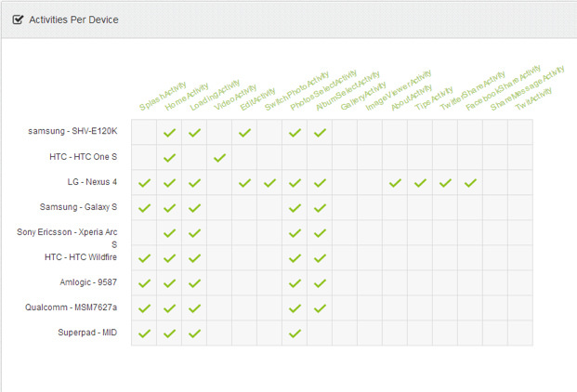Select the GalleryActivity column header

360,96
